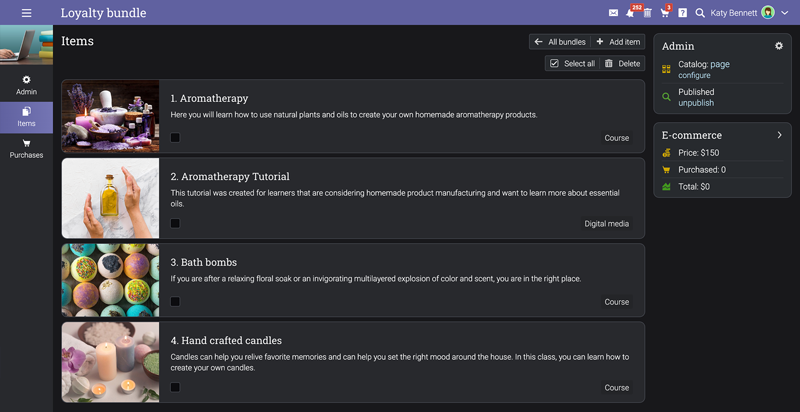Open the hamburger menu icon
The width and height of the screenshot is (800, 412).
point(27,13)
